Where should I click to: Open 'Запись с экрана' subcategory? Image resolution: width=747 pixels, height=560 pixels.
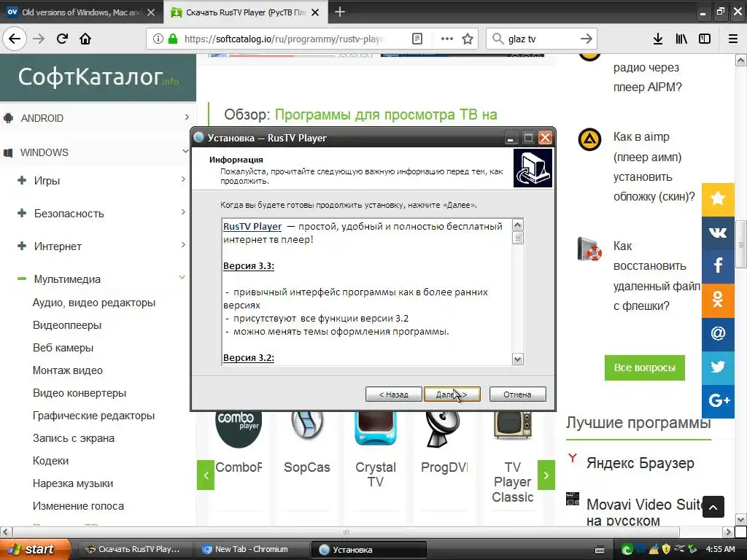(74, 438)
